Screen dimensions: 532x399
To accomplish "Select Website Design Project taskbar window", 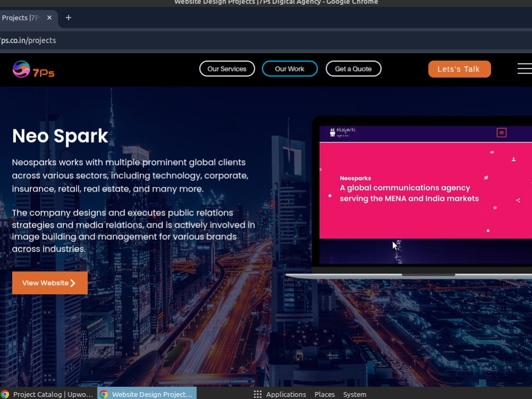I will point(147,394).
